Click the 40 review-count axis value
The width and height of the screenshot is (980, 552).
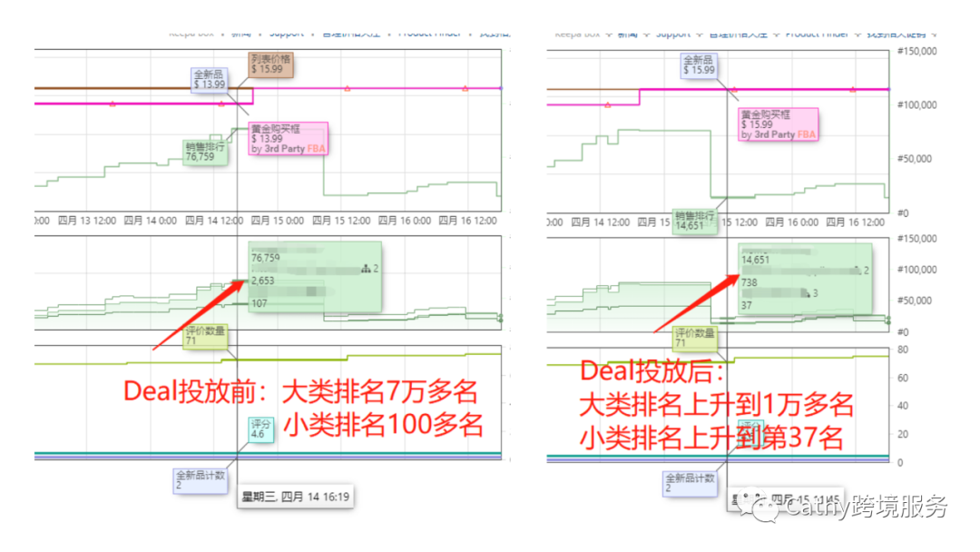coord(903,406)
